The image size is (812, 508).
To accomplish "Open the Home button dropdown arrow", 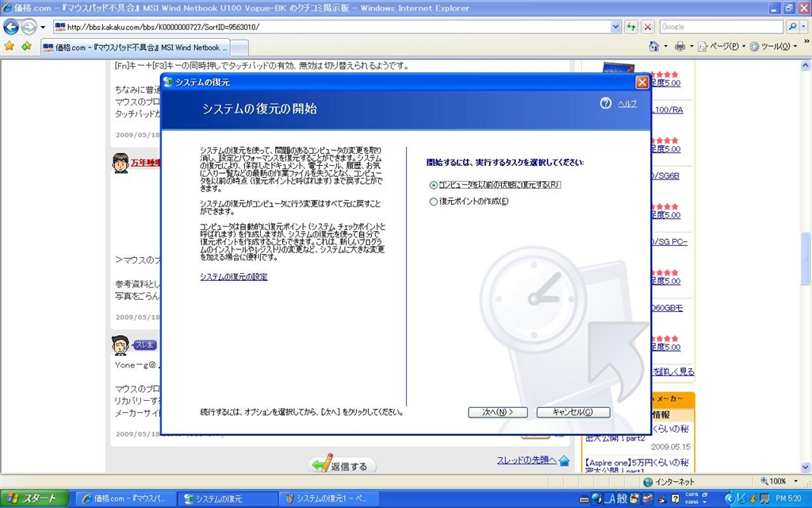I will point(665,47).
